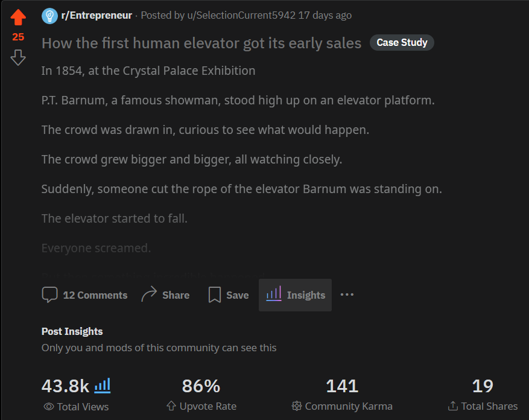The height and width of the screenshot is (420, 529).
Task: Open the three-dot more options menu
Action: click(x=347, y=295)
